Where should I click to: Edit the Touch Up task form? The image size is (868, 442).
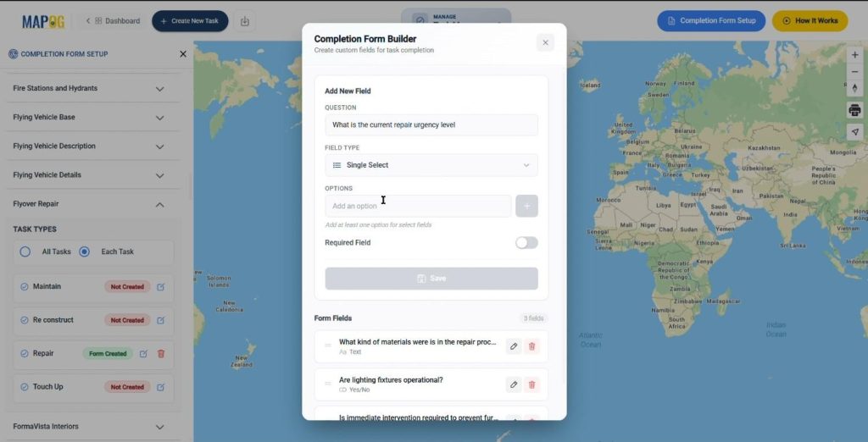point(160,387)
